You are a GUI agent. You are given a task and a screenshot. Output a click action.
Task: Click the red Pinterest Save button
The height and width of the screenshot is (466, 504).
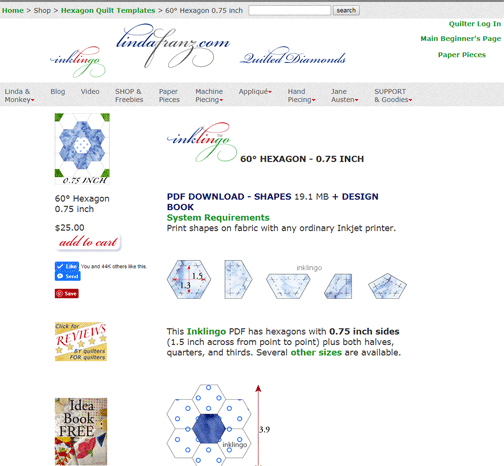pyautogui.click(x=67, y=293)
